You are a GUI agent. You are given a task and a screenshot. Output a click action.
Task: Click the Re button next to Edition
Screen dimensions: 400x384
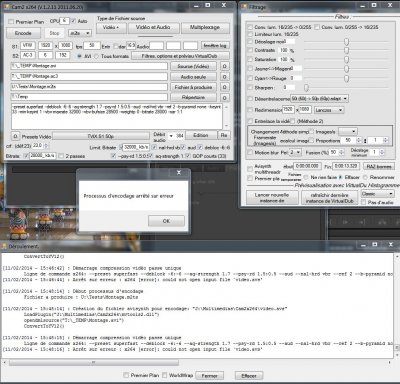224,135
